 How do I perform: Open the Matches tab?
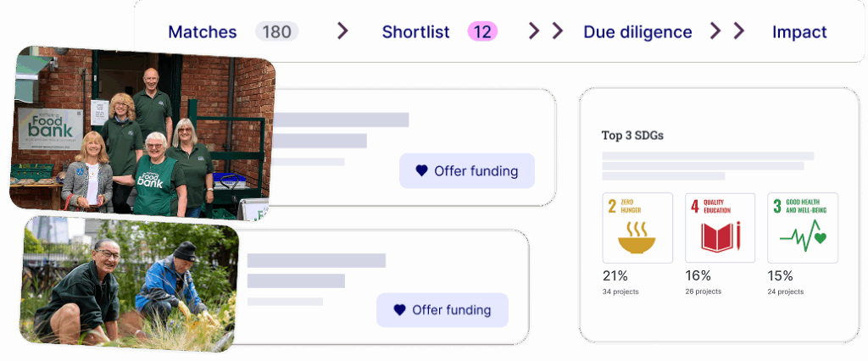pyautogui.click(x=203, y=31)
